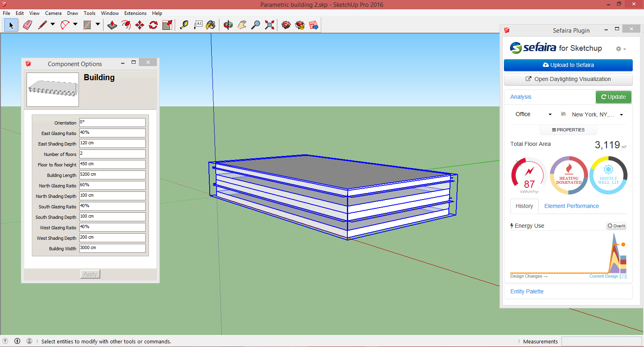Open the New York location dropdown
The image size is (644, 347).
[x=598, y=114]
